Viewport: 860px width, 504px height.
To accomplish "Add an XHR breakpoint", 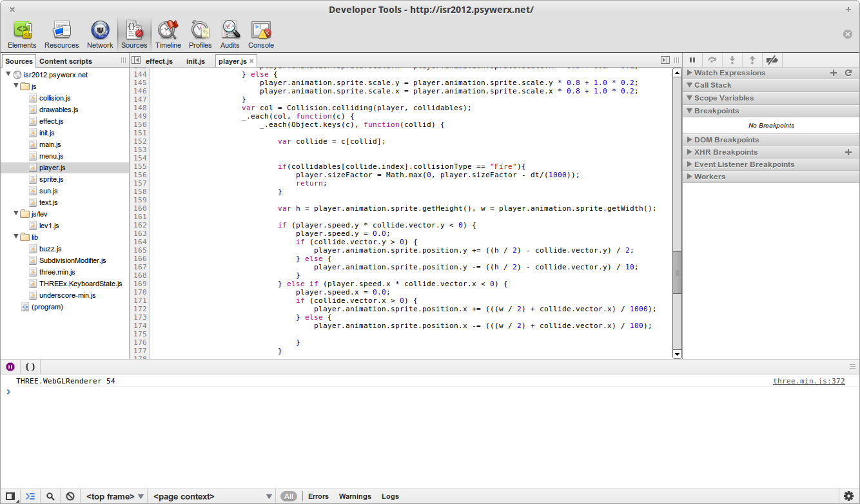I will point(848,152).
